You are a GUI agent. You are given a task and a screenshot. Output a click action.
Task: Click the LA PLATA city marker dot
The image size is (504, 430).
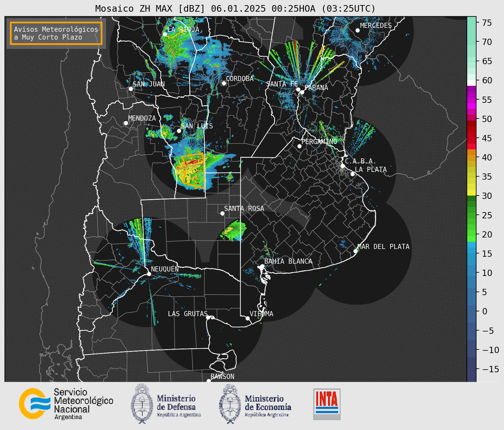pos(353,174)
